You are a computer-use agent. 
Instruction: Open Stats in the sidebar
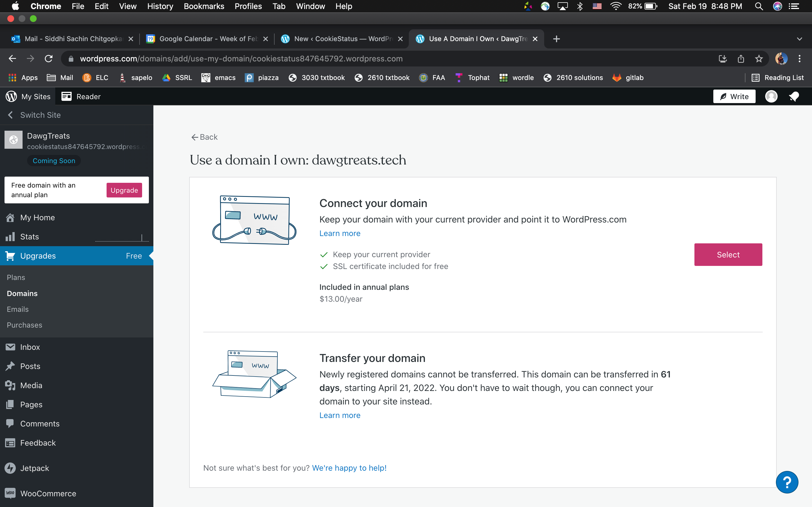coord(30,237)
